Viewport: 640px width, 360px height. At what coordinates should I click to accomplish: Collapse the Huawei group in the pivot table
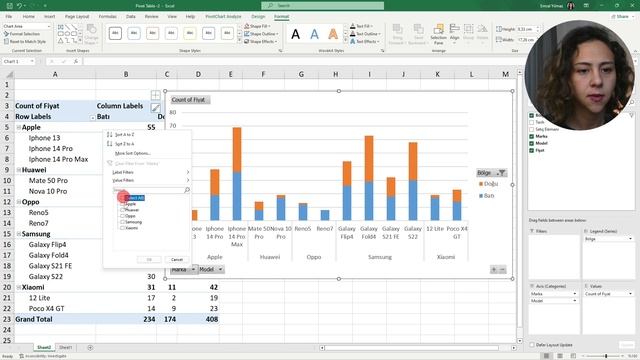point(18,170)
